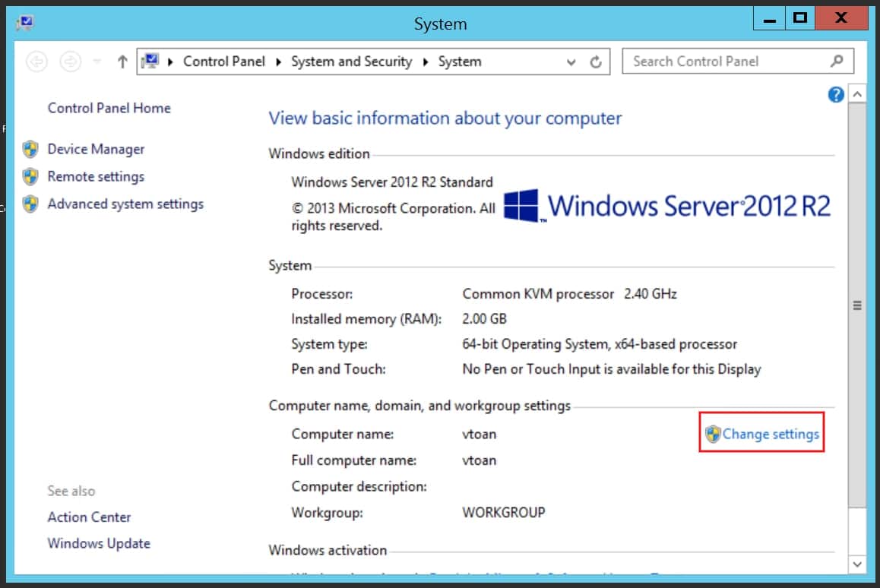Screen dimensions: 880x588
Task: Expand the back button history chevron
Action: click(95, 62)
